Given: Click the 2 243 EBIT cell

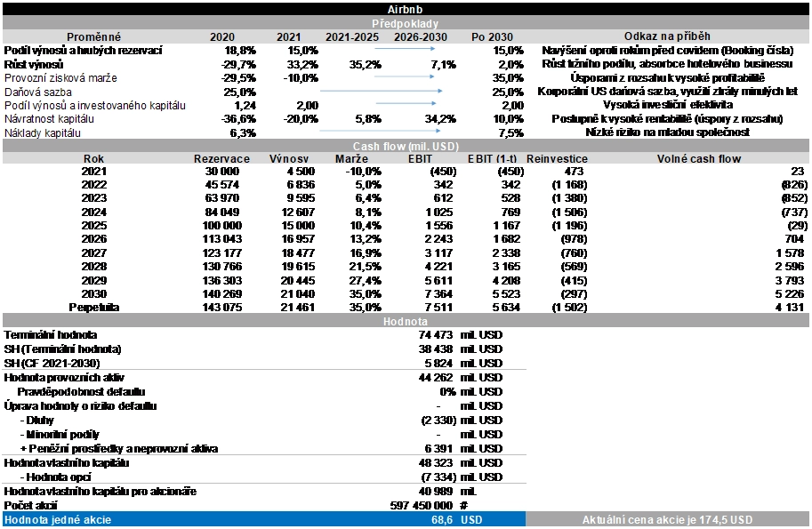Looking at the screenshot, I should tap(438, 239).
